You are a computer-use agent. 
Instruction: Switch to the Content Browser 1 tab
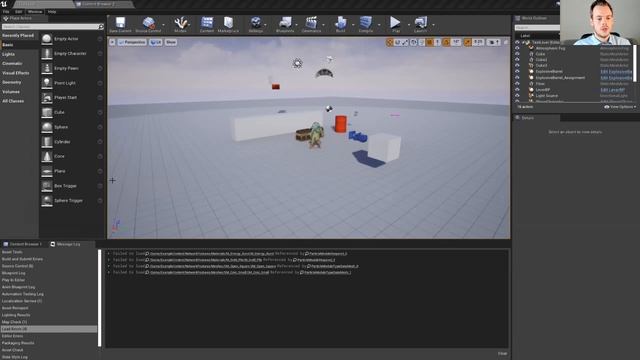(23, 244)
